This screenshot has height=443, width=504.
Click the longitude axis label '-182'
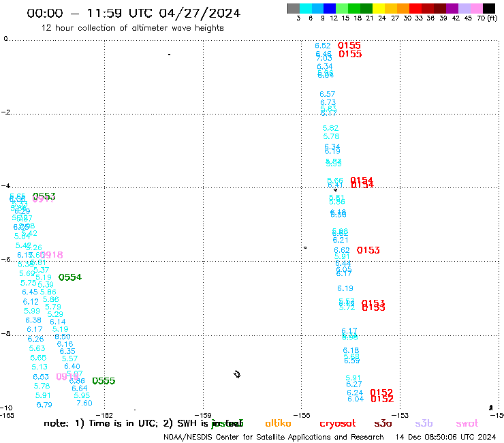tap(104, 415)
